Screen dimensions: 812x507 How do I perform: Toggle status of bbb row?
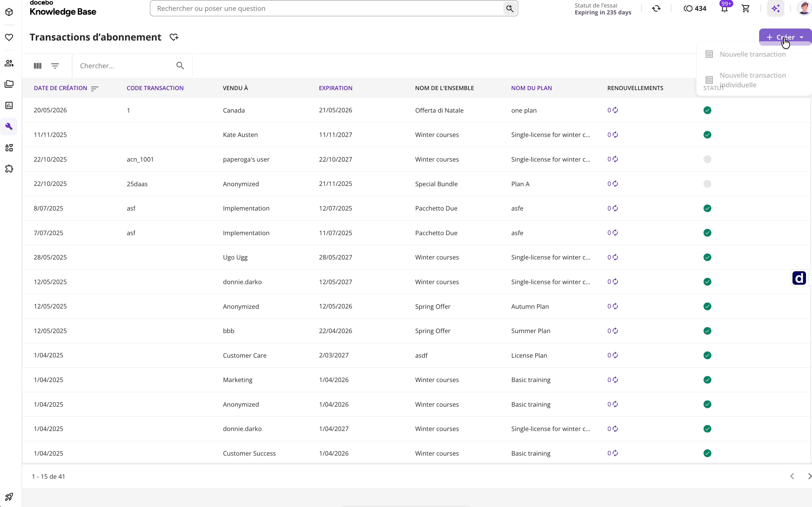point(707,331)
